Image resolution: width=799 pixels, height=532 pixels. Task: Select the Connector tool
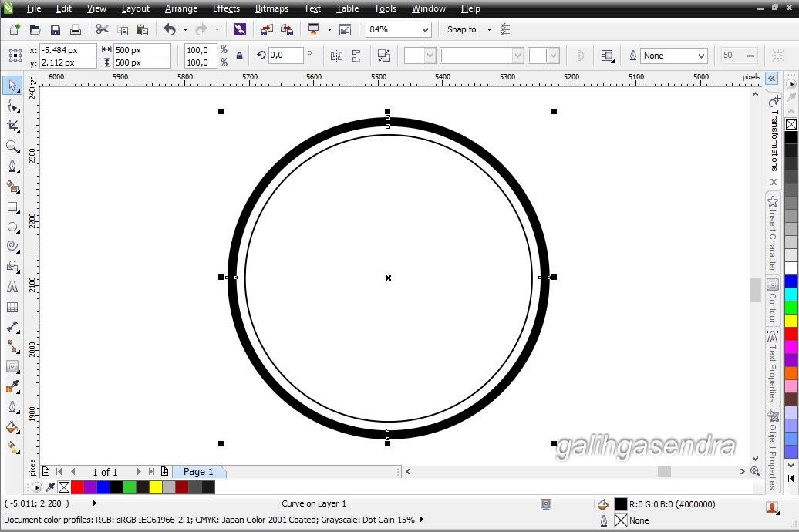pyautogui.click(x=13, y=347)
